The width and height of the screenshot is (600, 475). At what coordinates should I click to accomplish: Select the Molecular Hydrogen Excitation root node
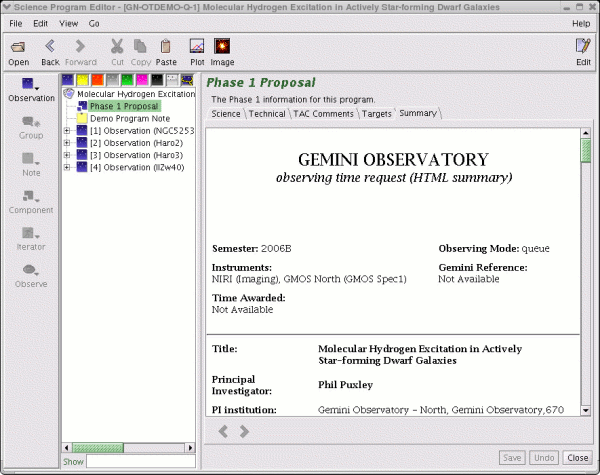click(136, 94)
